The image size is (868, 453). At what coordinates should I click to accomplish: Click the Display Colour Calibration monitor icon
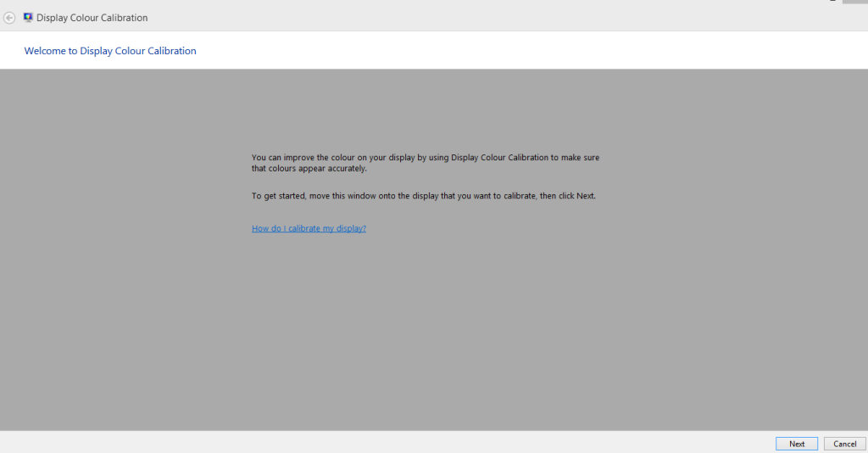pos(28,18)
